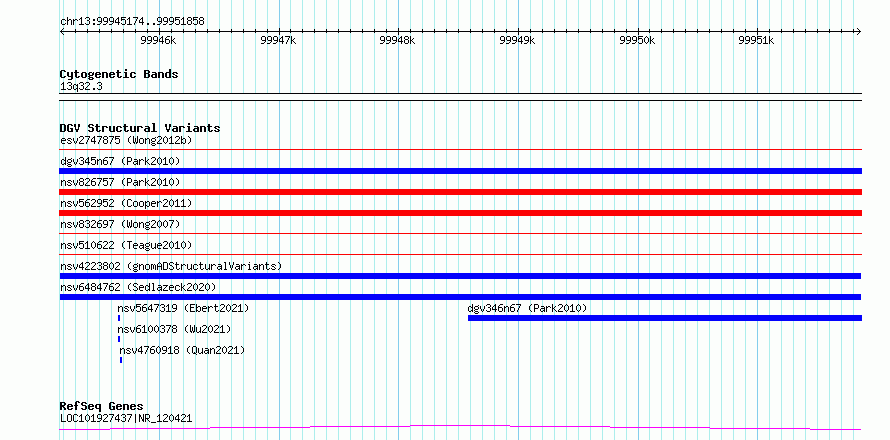Select the thin red nsv510622 line
Viewport: 890px width, 440px height.
click(x=460, y=255)
